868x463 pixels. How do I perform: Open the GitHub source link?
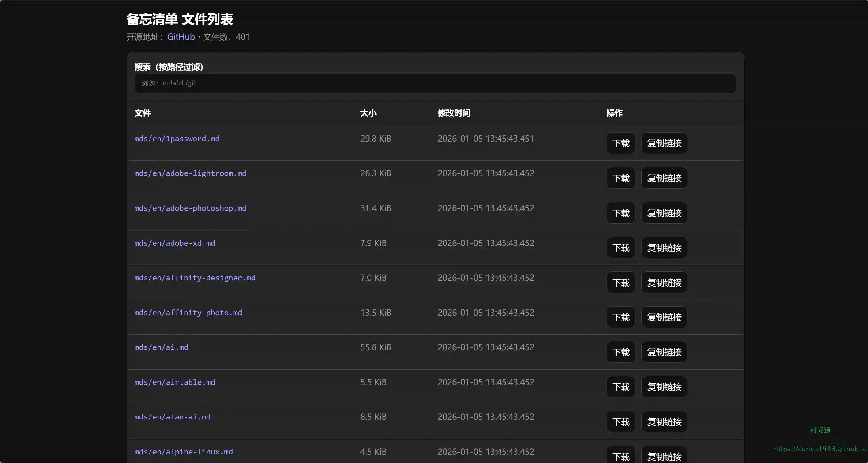[181, 37]
